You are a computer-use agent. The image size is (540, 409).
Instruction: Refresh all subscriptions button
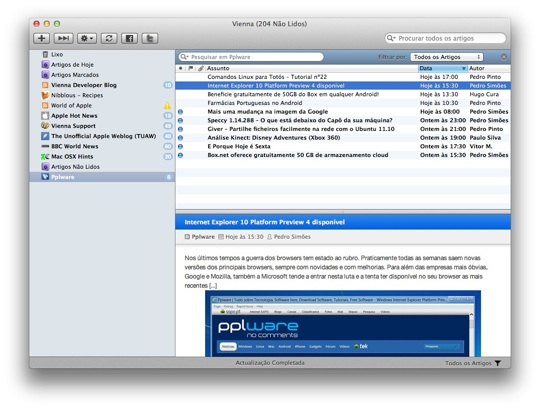click(109, 38)
